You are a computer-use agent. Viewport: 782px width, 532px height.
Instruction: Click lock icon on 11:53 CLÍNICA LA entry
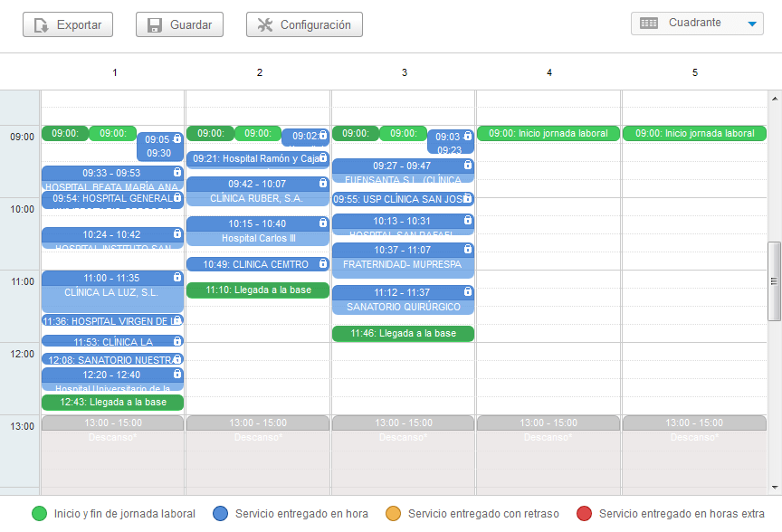(177, 341)
